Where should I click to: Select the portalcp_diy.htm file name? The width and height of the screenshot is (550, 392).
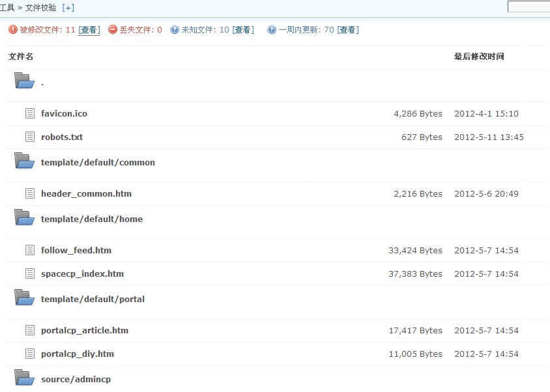(x=77, y=354)
